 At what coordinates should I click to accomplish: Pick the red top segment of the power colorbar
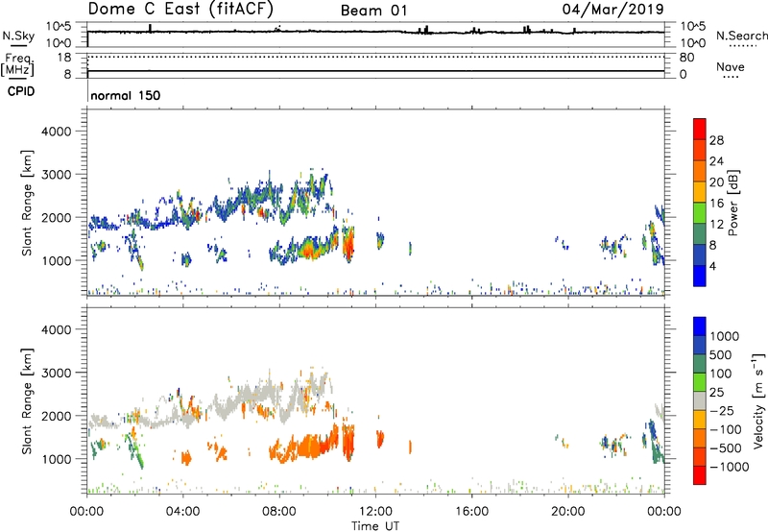click(x=700, y=129)
